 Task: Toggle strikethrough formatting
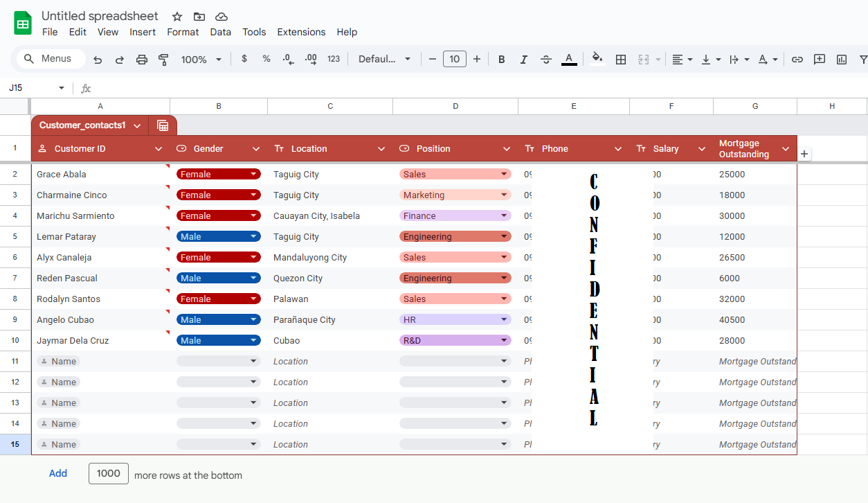546,60
